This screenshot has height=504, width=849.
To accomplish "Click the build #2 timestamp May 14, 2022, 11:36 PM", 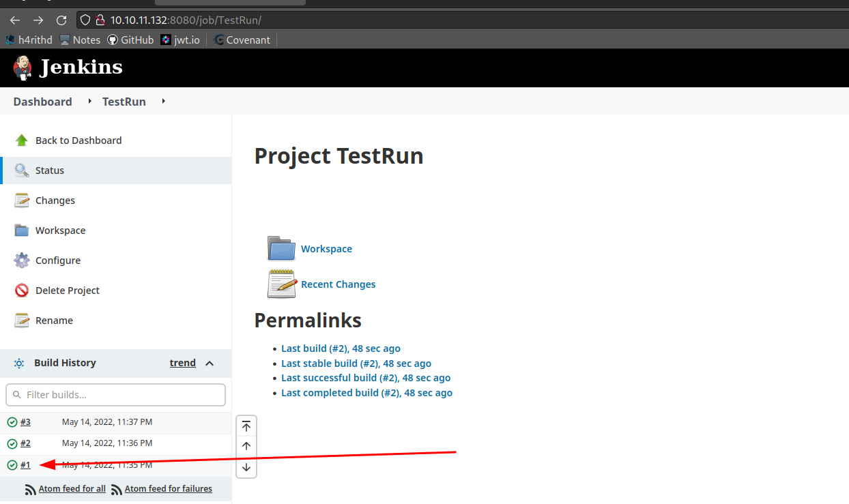I will coord(107,443).
